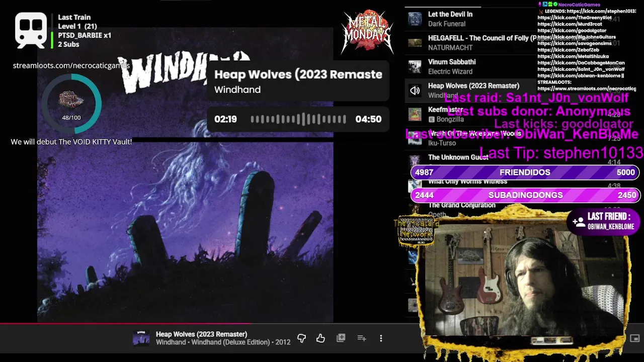Click the bottom bar Windhand album thumbnail

click(141, 338)
